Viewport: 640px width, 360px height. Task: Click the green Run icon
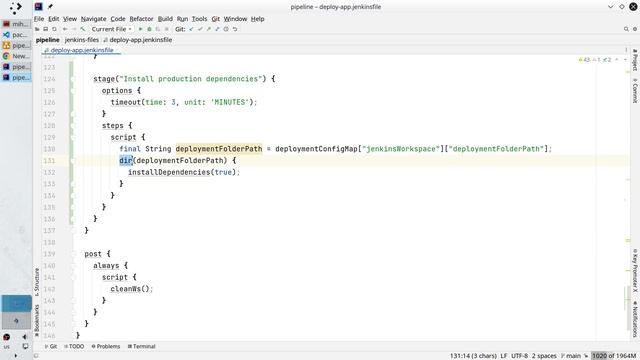coord(140,29)
